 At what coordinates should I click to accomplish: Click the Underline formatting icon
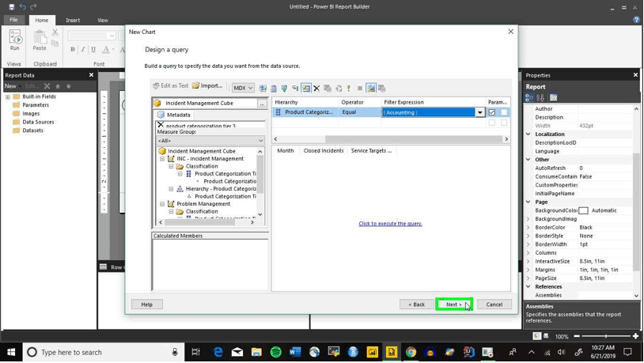tap(93, 50)
